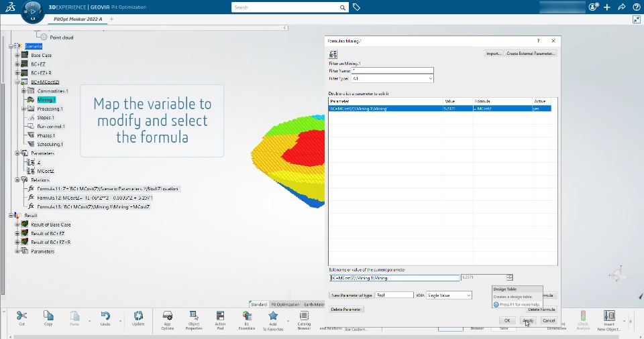
Task: Collapse the BC+MCost(Z) node
Action: coord(17,82)
